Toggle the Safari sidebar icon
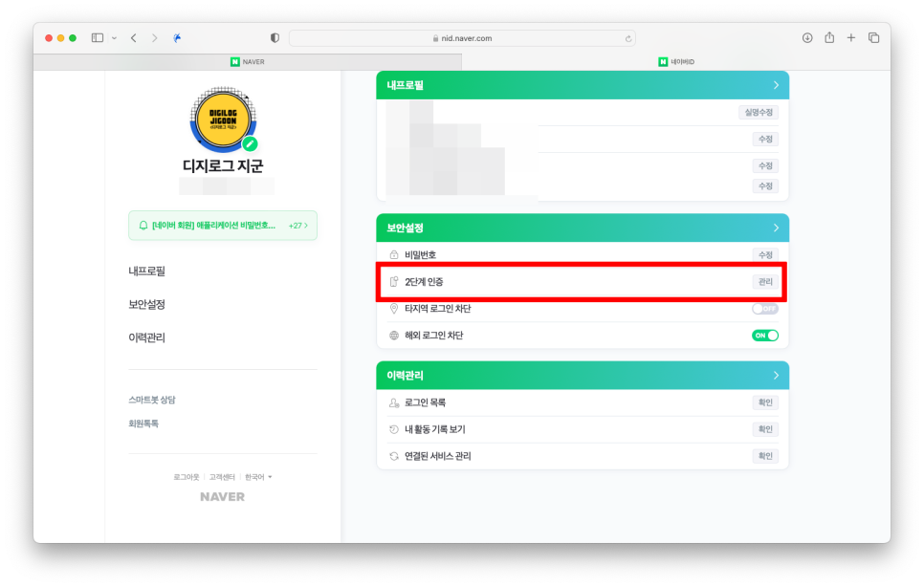This screenshot has width=924, height=587. 98,37
